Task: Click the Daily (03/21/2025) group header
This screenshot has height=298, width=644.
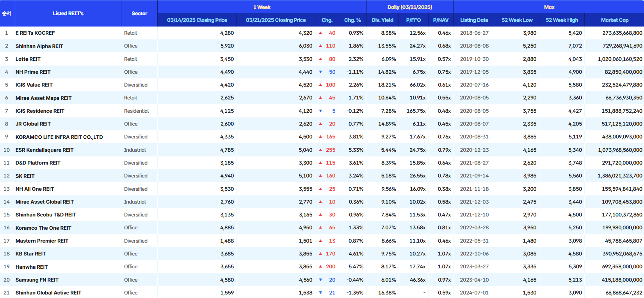Action: click(x=410, y=7)
